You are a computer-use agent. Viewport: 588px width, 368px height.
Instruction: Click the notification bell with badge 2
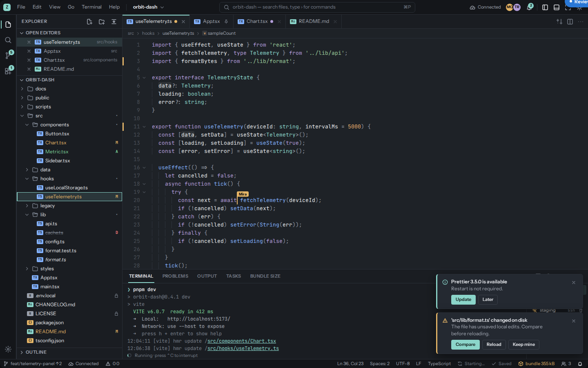point(530,7)
